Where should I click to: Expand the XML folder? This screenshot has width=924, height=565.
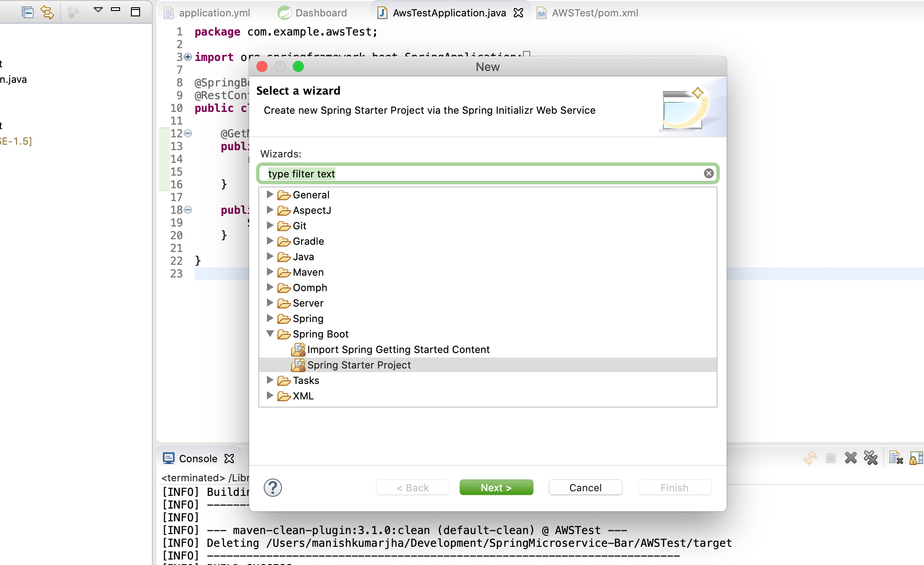[270, 395]
